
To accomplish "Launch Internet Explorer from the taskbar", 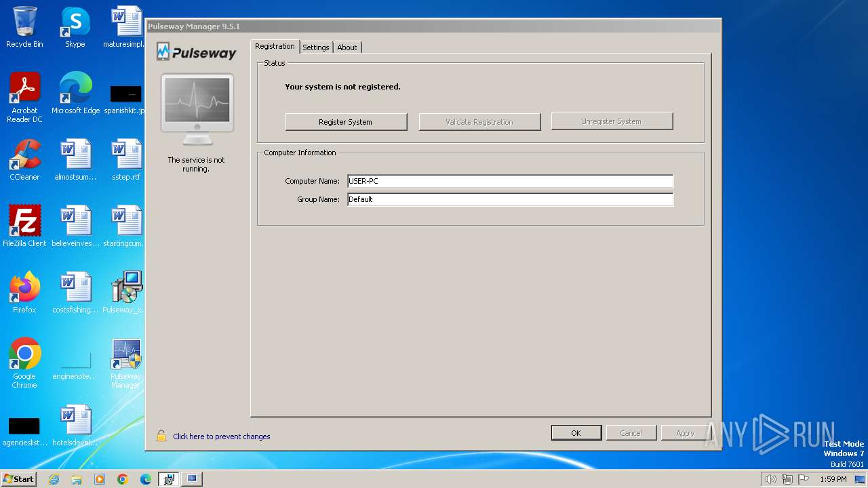I will (x=54, y=479).
